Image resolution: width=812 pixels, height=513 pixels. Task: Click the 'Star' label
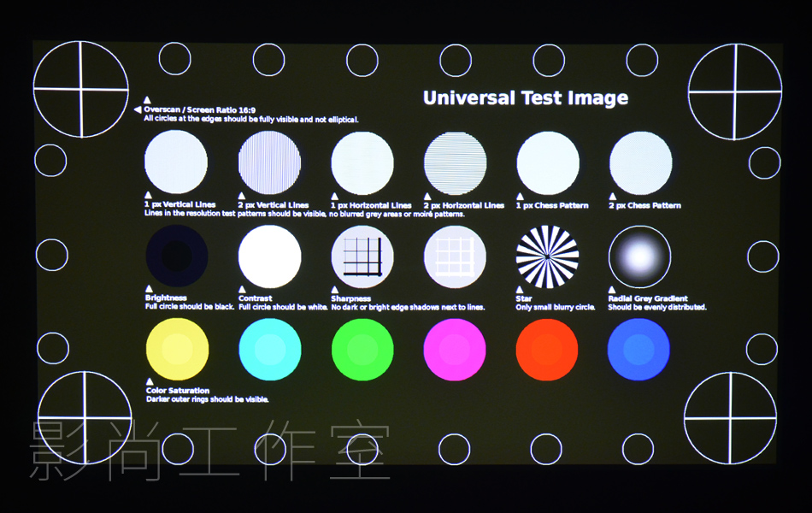pyautogui.click(x=524, y=299)
